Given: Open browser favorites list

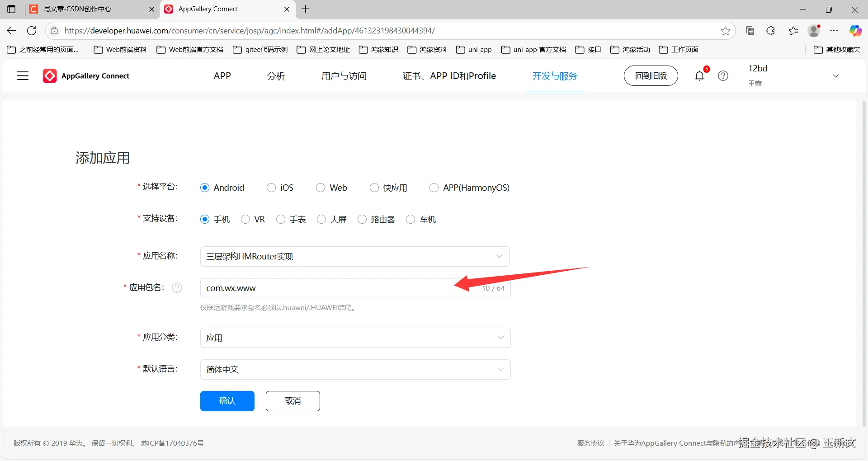Looking at the screenshot, I should [793, 31].
